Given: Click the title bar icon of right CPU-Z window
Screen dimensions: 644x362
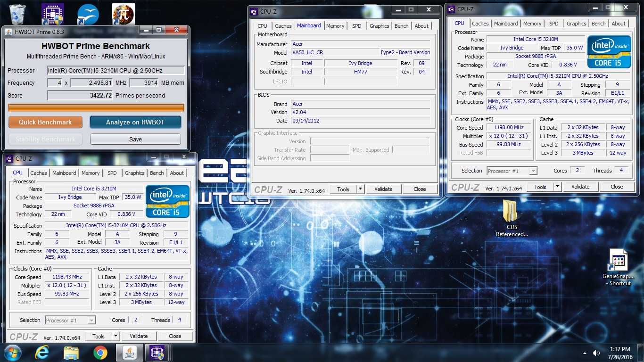Looking at the screenshot, I should coord(452,9).
